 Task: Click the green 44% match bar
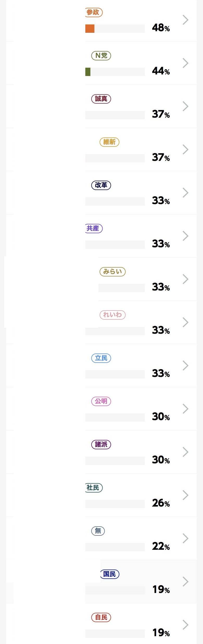pos(88,72)
